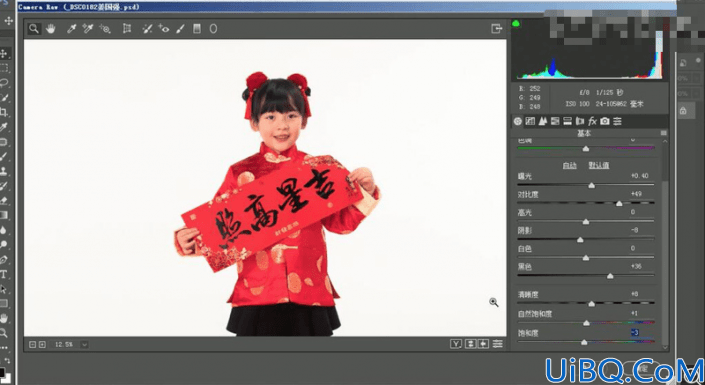Toggle the Y before/after view button
Screen dimensions: 705x385
(x=456, y=344)
